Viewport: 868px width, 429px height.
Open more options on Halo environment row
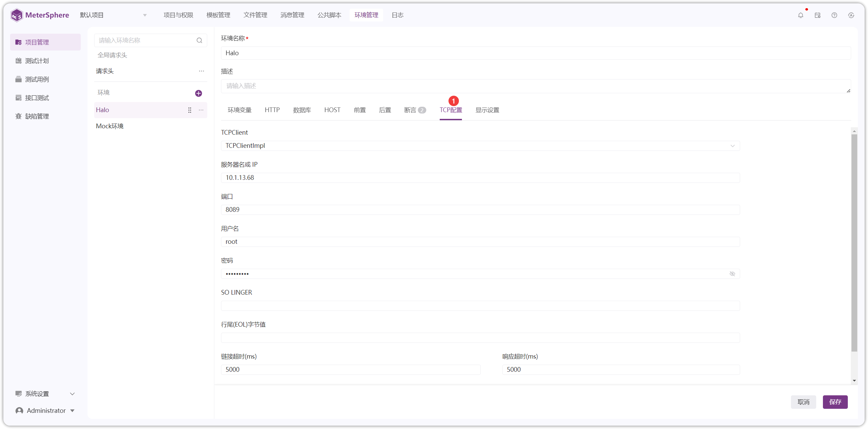201,110
